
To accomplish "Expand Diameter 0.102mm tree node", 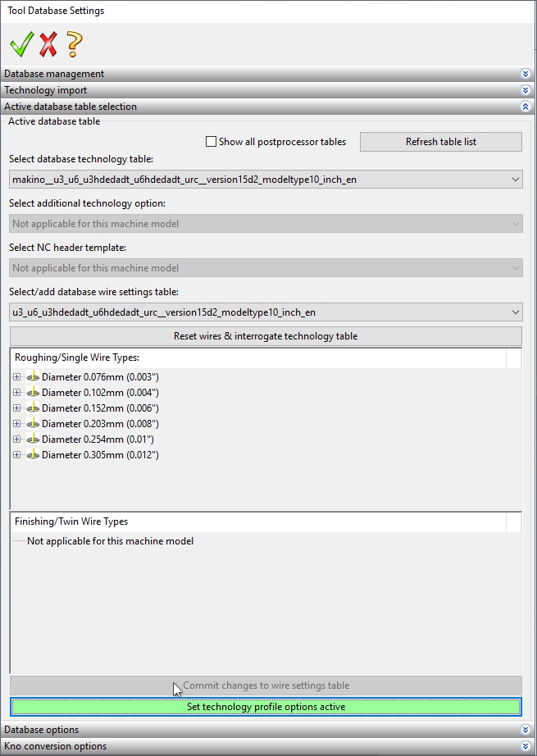I will [17, 393].
